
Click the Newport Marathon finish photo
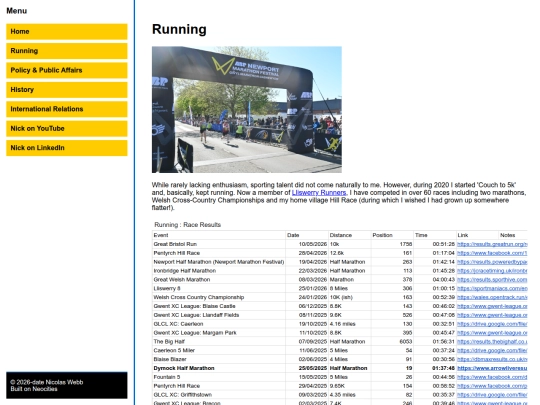[x=247, y=110]
